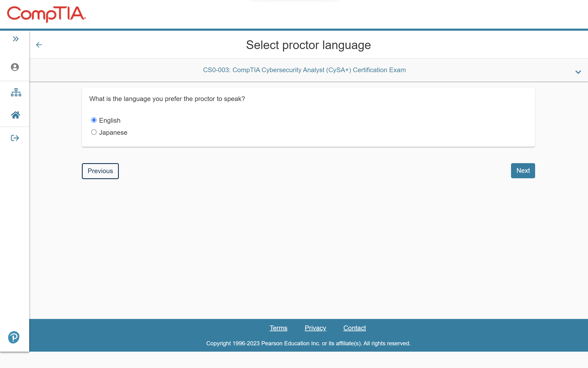Open the Privacy link in footer
Image resolution: width=588 pixels, height=368 pixels.
315,328
